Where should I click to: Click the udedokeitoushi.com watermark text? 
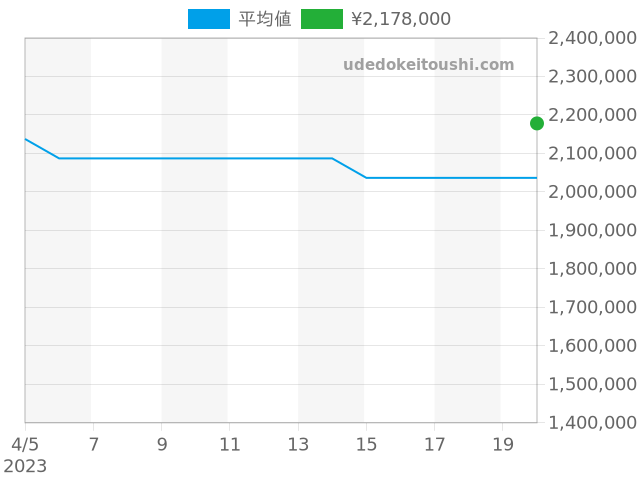click(428, 65)
